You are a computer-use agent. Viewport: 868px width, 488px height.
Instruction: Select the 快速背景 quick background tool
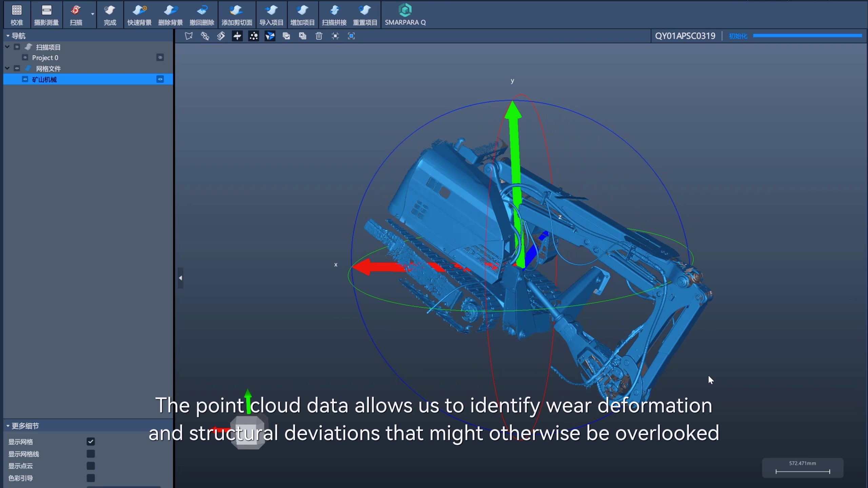(x=139, y=15)
